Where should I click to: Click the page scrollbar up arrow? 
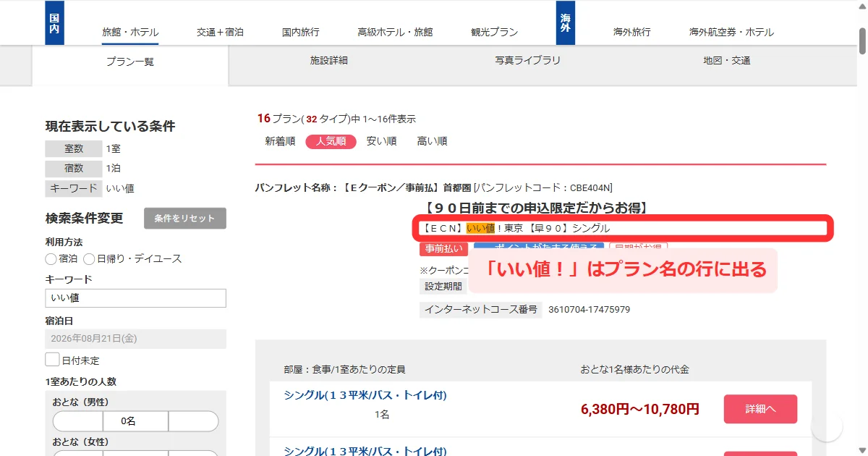(862, 6)
